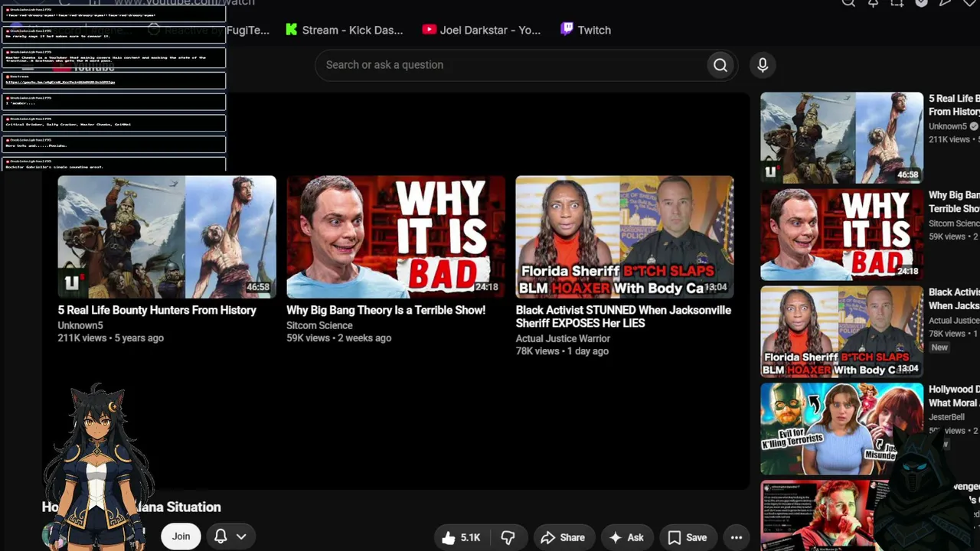Focus the 'Search or ask a question' field
The height and width of the screenshot is (551, 980).
click(x=511, y=65)
